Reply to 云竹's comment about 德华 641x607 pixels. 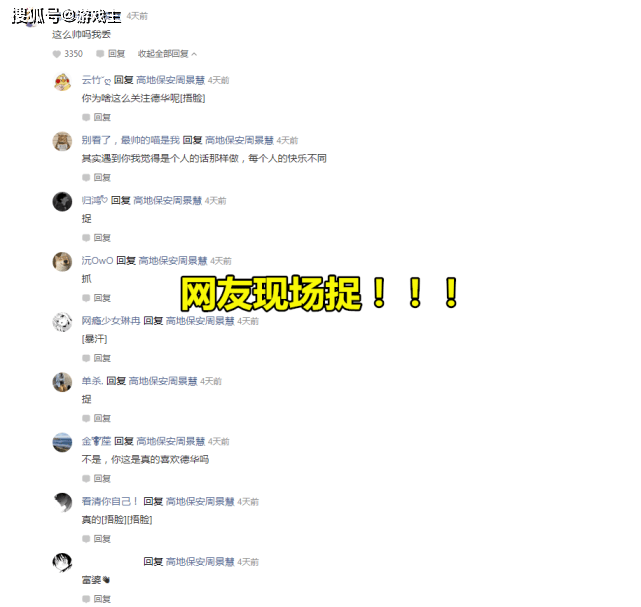click(96, 117)
